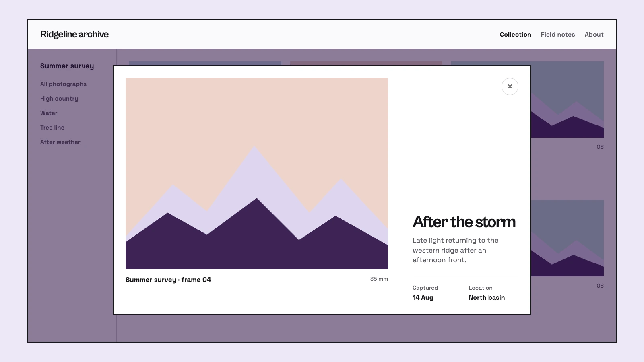Click the 35 mm lens label
The height and width of the screenshot is (362, 644).
point(379,279)
